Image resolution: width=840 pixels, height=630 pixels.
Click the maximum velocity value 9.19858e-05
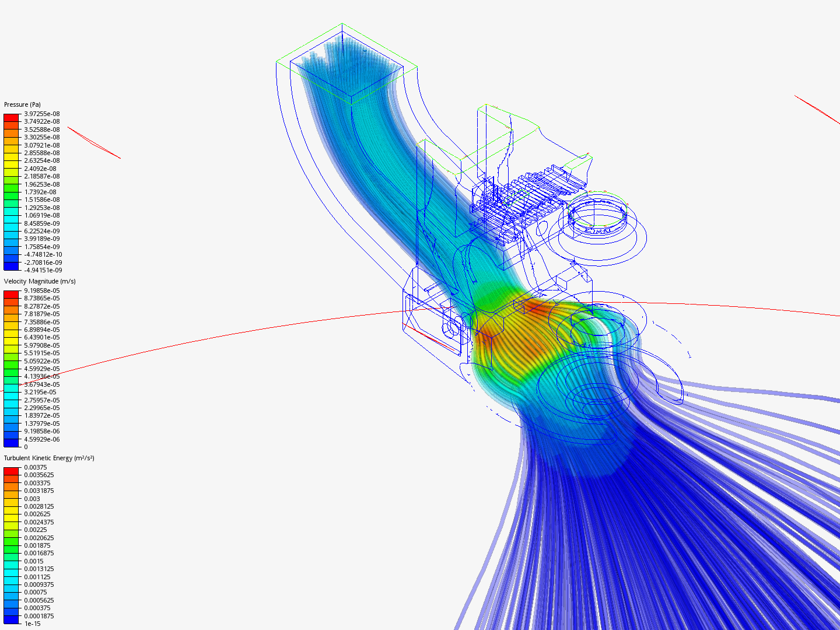(42, 290)
